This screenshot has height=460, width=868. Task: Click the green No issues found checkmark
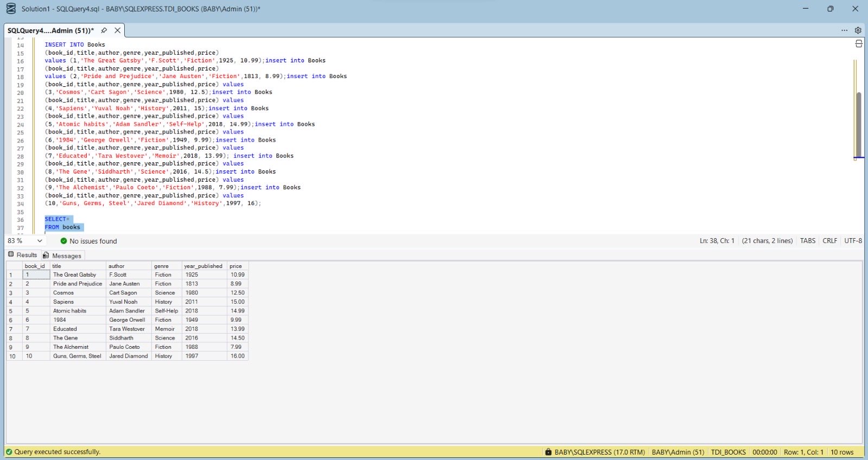tap(63, 241)
